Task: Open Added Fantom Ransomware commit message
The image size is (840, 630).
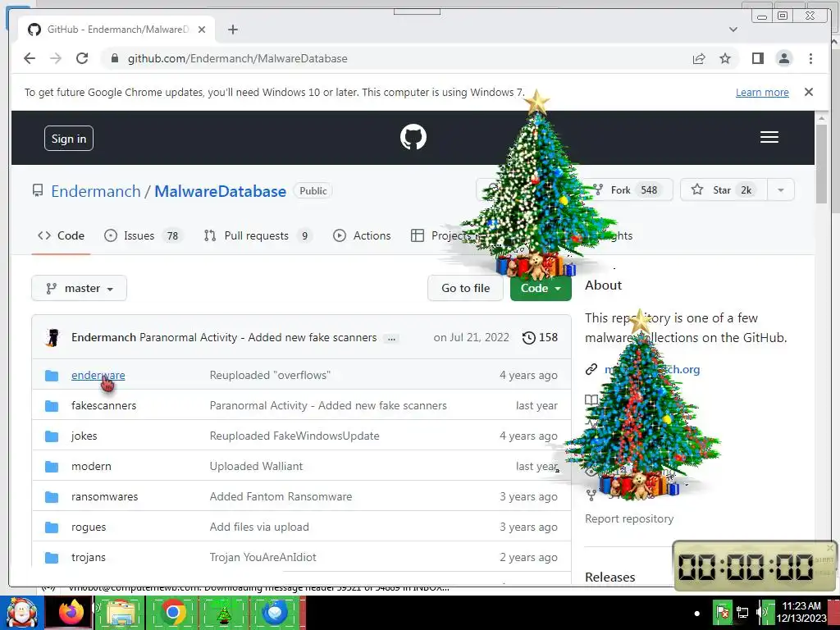Action: pyautogui.click(x=281, y=496)
